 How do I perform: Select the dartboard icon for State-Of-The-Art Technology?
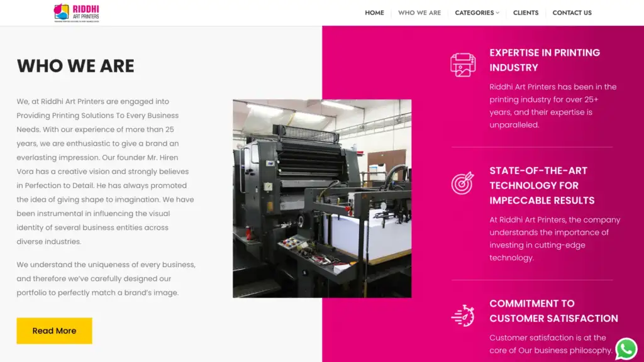(x=463, y=184)
